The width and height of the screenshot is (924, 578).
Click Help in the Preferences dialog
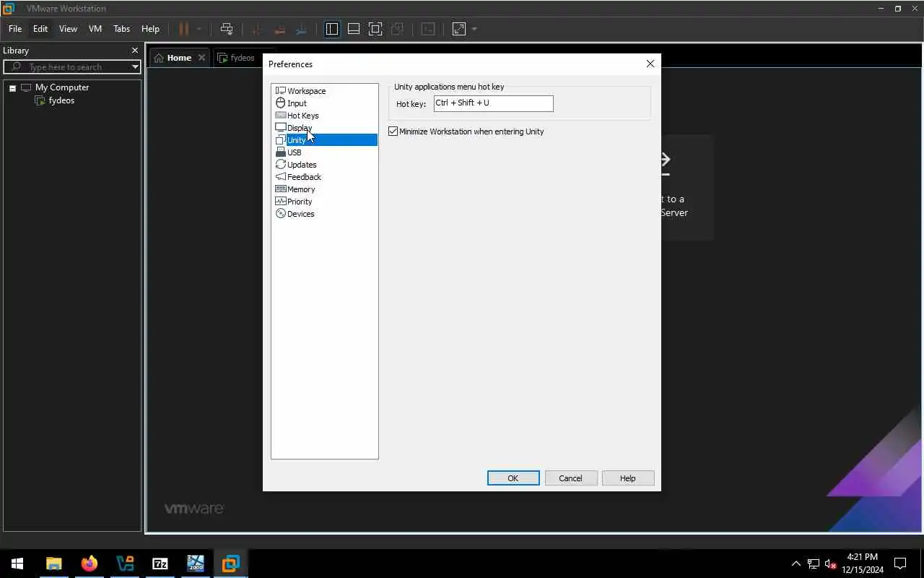628,478
